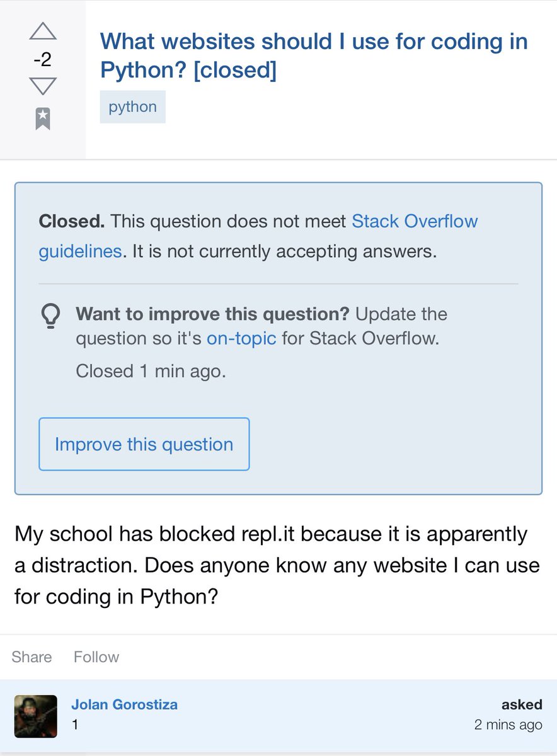Click the -2 vote score
The height and width of the screenshot is (756, 557).
42,60
